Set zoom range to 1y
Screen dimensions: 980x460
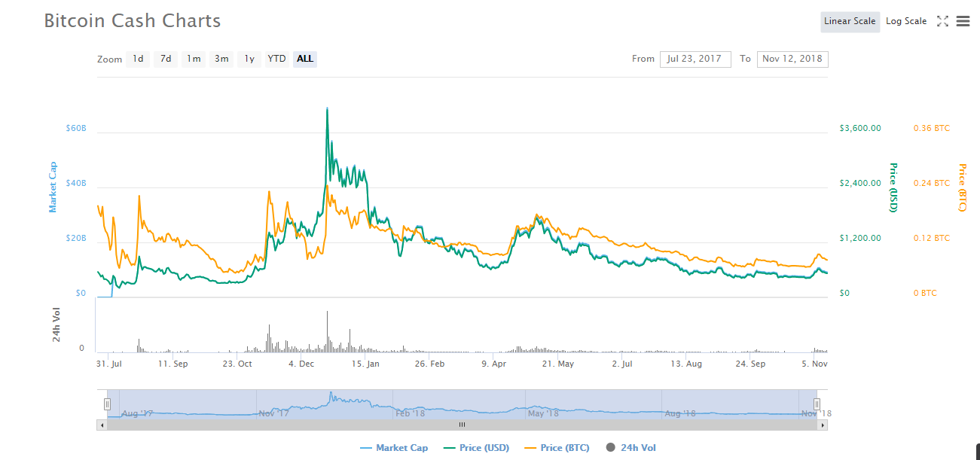pyautogui.click(x=249, y=59)
